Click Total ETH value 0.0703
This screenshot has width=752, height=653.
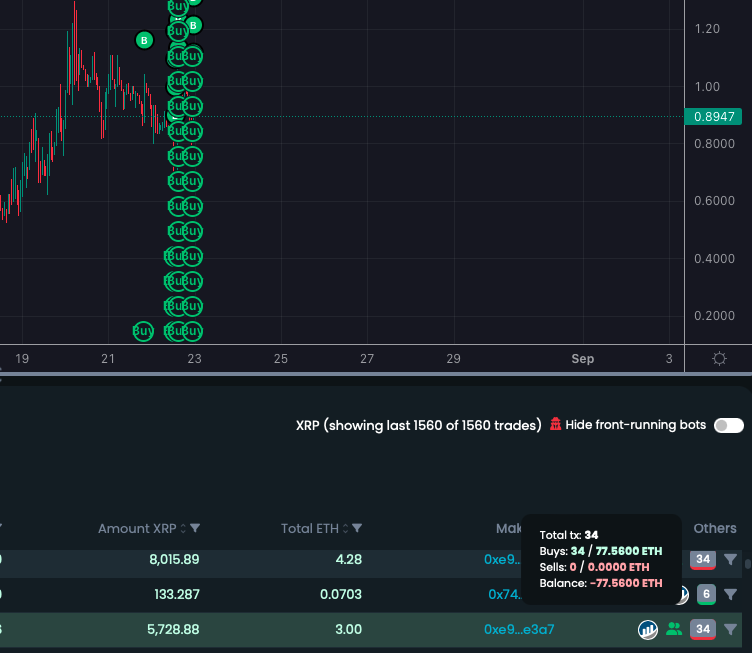(x=341, y=595)
